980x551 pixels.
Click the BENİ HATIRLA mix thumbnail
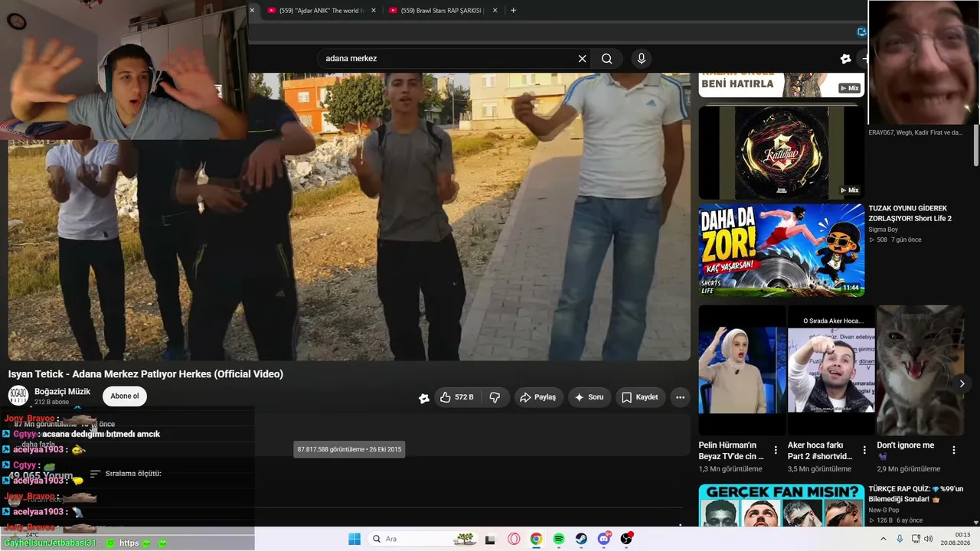[781, 85]
